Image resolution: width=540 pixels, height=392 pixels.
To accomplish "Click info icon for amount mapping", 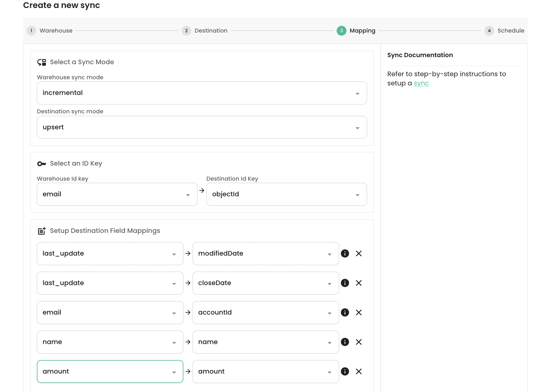I will [x=345, y=371].
